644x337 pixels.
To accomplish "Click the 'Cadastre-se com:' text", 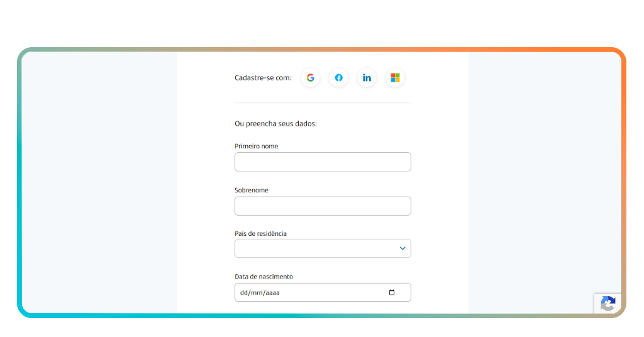I will [x=264, y=77].
